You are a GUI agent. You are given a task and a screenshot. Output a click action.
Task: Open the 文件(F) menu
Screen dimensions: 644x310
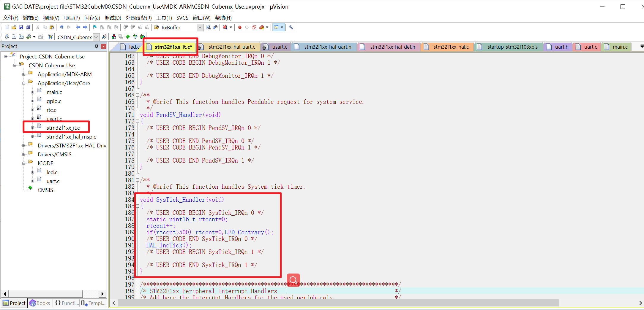click(11, 18)
